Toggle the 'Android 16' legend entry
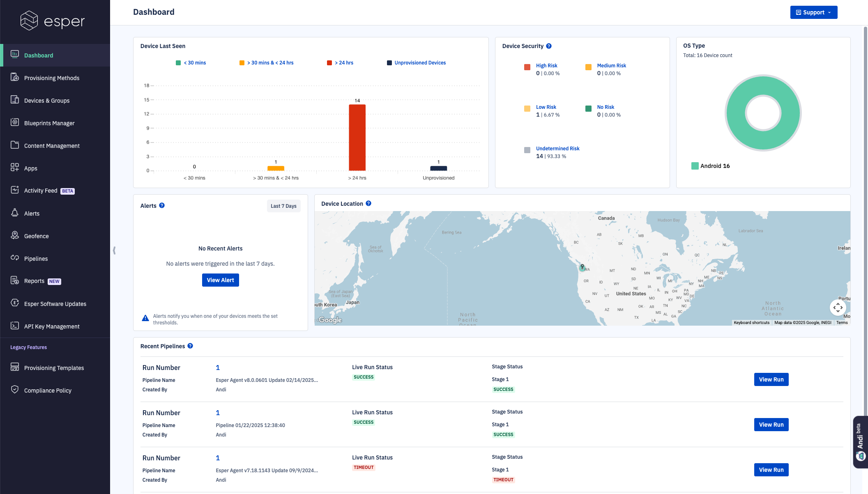868x494 pixels. pos(711,166)
